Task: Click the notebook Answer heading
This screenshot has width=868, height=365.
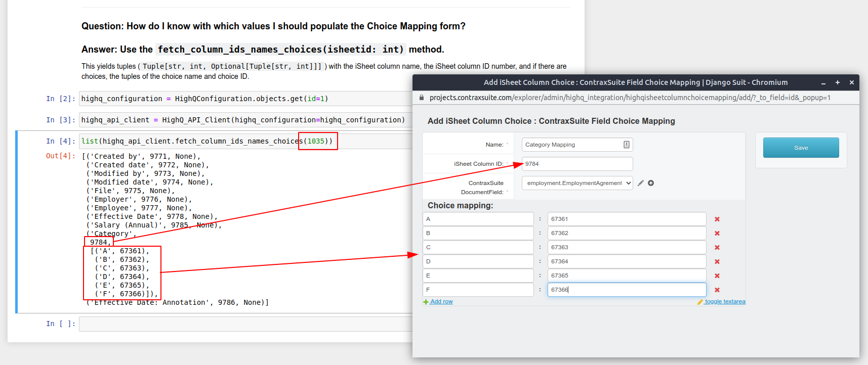Action: (263, 50)
